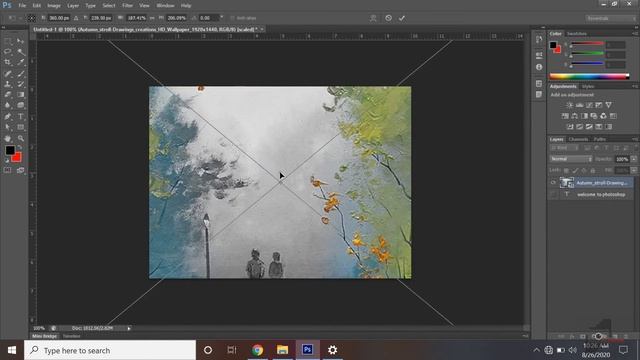Commit the transform with checkmark

[x=402, y=18]
